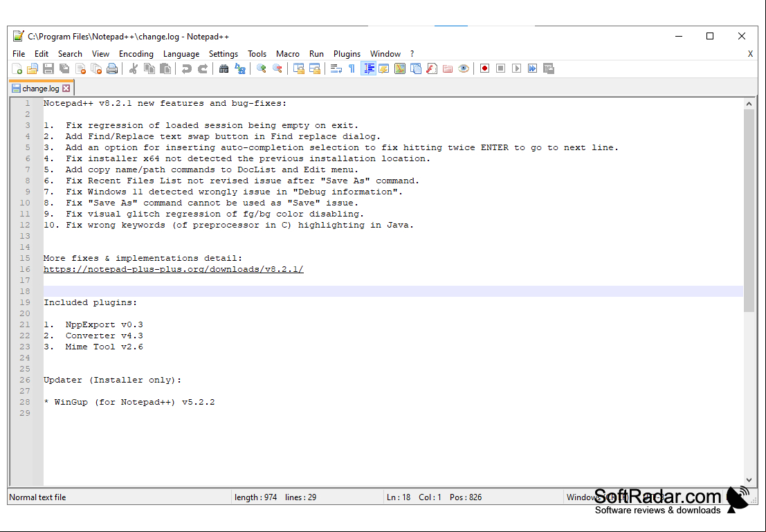The width and height of the screenshot is (766, 532).
Task: Click the 'Mime Tool v2.6' line
Action: [x=104, y=347]
